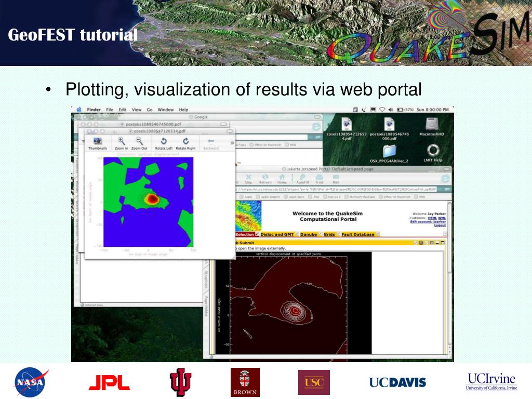532x399 pixels.
Task: Click the Office for Macintosh bookmark in Google window
Action: click(265, 145)
